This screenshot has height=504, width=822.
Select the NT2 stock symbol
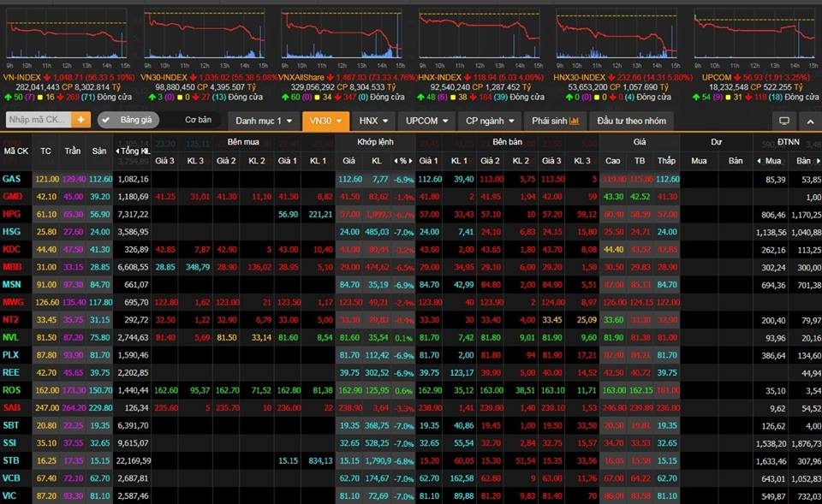tap(10, 319)
